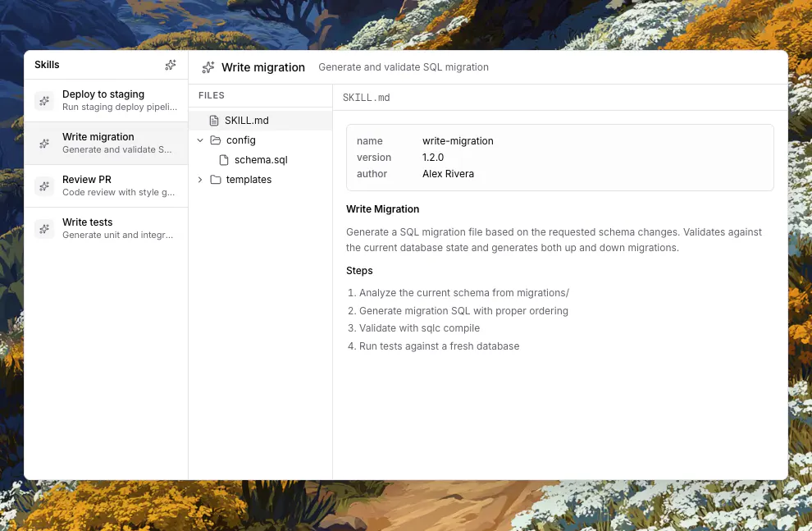The width and height of the screenshot is (812, 531).
Task: Click the Deploy to staging skill icon
Action: tap(44, 100)
